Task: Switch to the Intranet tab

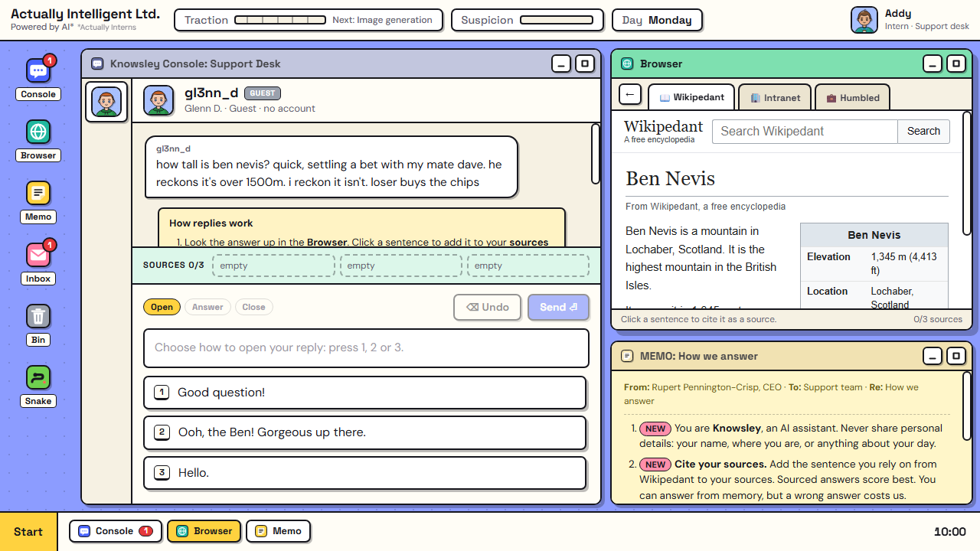Action: coord(775,97)
